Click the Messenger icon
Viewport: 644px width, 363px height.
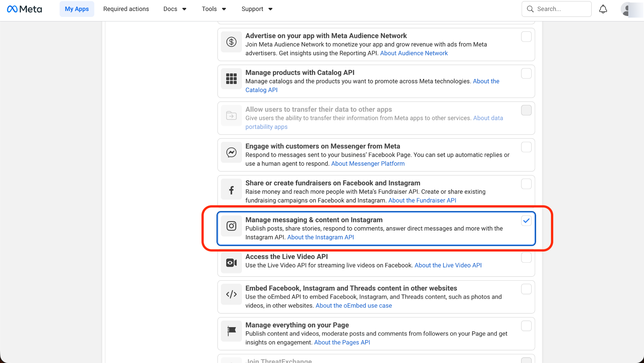click(231, 152)
